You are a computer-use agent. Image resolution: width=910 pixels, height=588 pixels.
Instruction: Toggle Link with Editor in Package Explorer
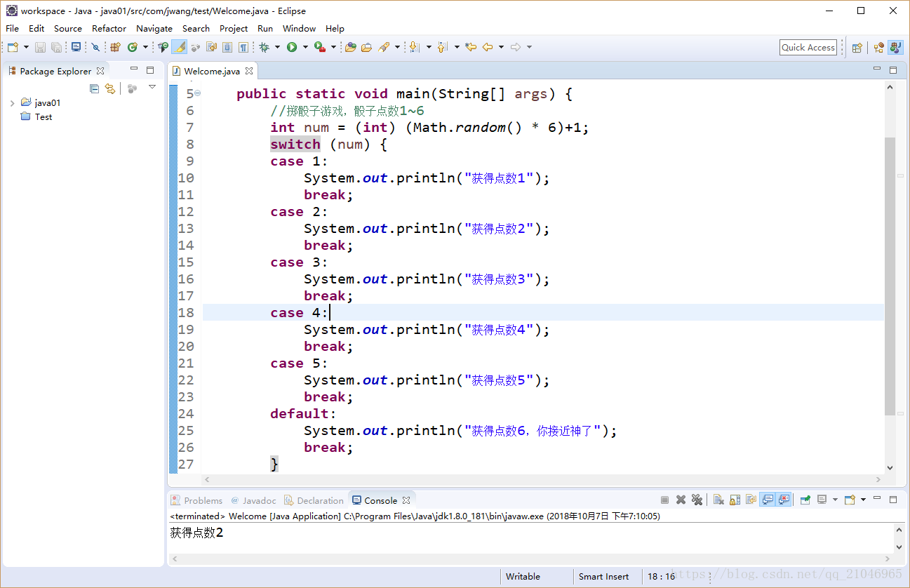[x=110, y=88]
